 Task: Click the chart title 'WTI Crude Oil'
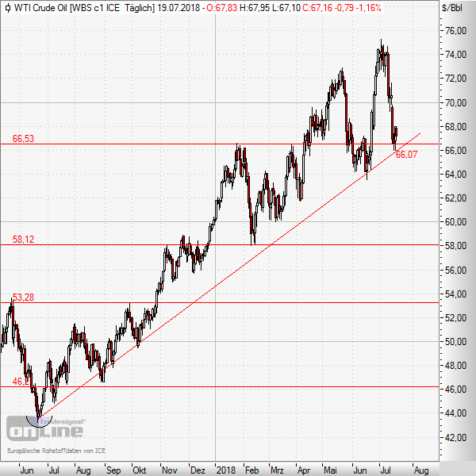pos(41,8)
